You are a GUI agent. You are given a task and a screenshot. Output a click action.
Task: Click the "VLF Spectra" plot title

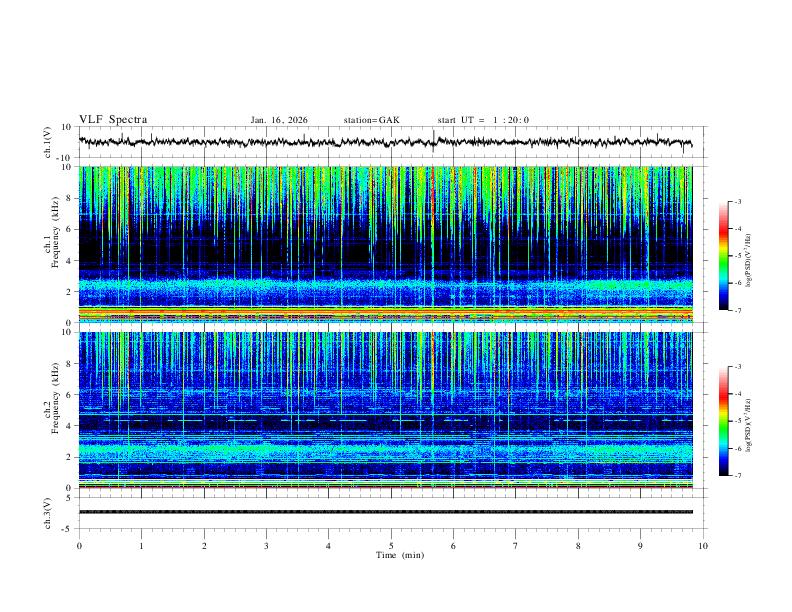[x=113, y=120]
